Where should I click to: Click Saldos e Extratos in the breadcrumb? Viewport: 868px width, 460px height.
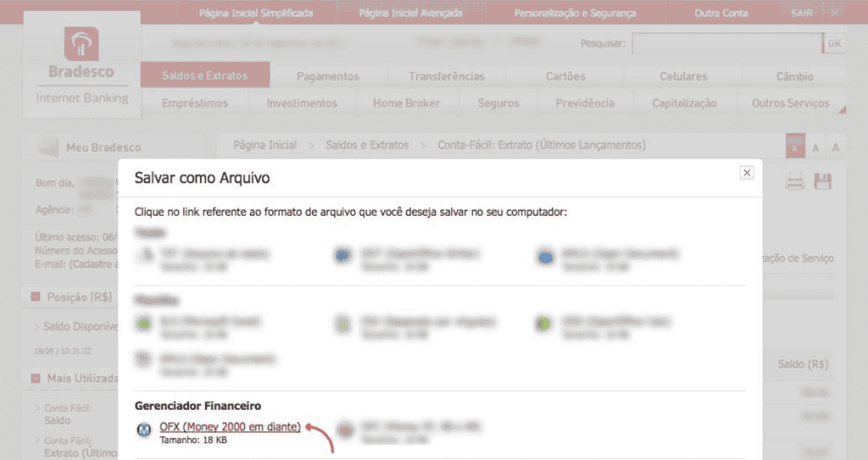click(367, 145)
